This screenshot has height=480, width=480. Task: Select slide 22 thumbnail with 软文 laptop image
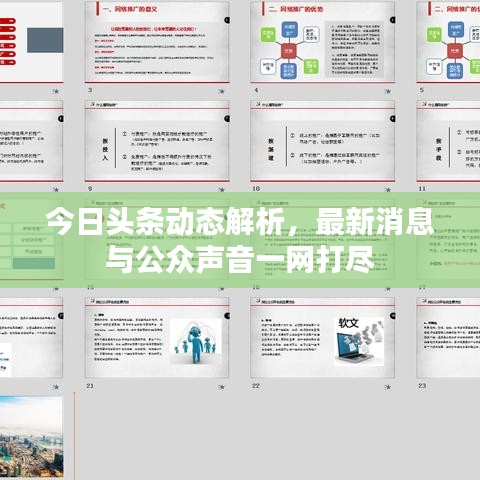(323, 338)
